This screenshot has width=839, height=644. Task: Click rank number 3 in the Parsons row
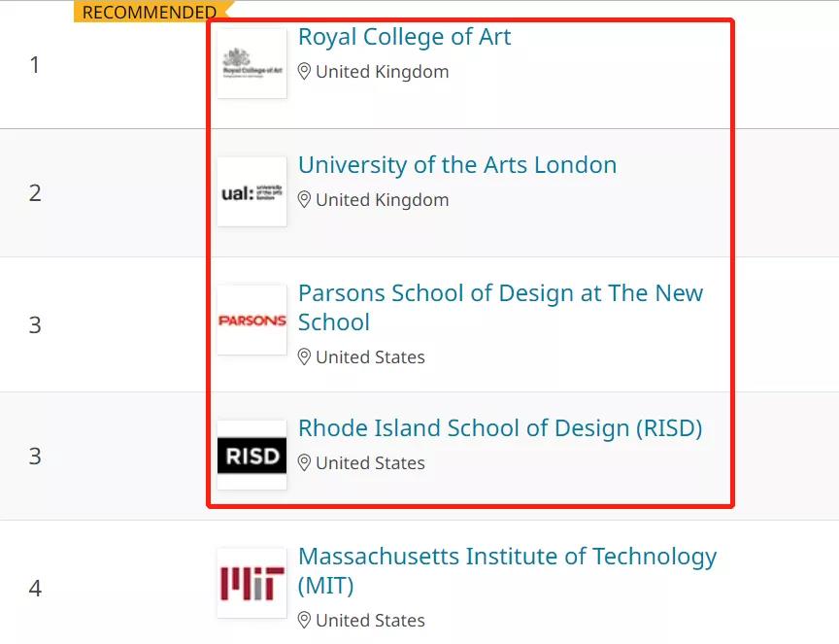[x=35, y=325]
